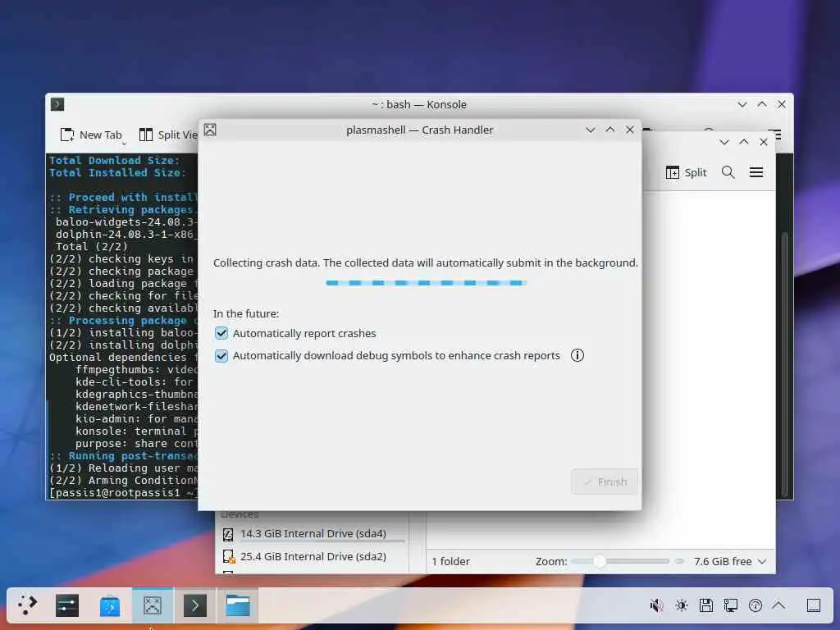Image resolution: width=840 pixels, height=630 pixels.
Task: Open the muted audio volume tray icon
Action: click(x=656, y=605)
